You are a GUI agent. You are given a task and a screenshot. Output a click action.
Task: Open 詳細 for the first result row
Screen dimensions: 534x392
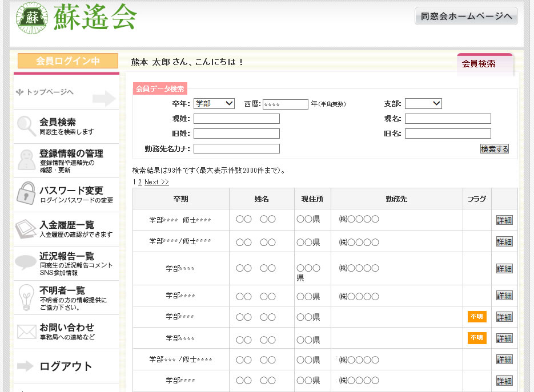click(504, 220)
